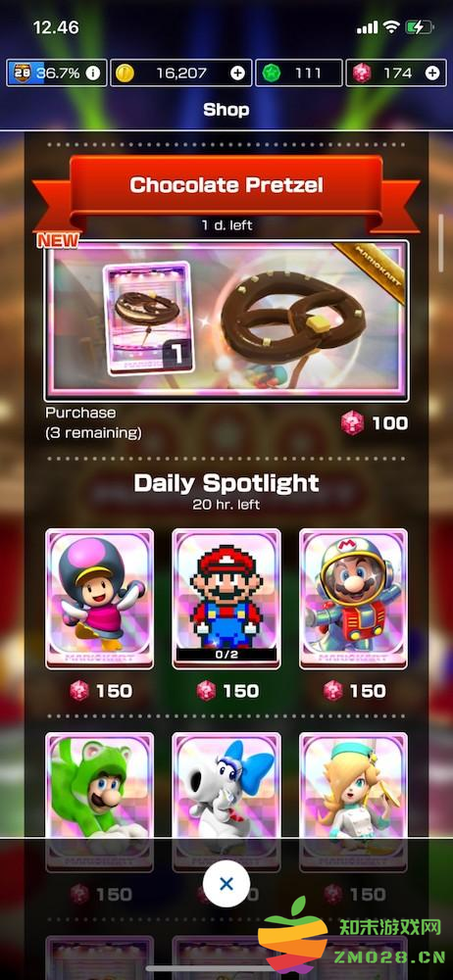Viewport: 453px width, 980px height.
Task: Tap the plus icon next to rubies
Action: pos(432,73)
